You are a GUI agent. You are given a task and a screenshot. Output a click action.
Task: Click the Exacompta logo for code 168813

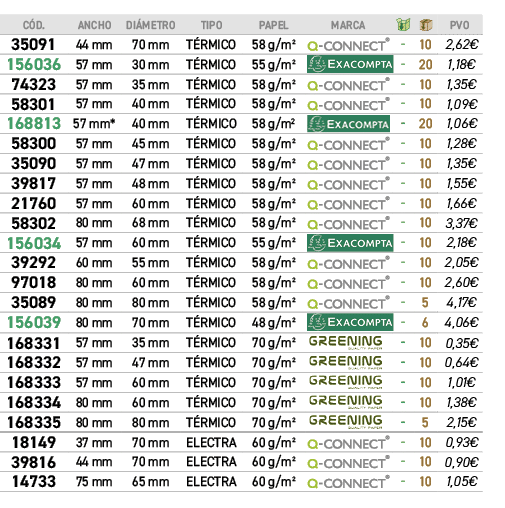[348, 124]
